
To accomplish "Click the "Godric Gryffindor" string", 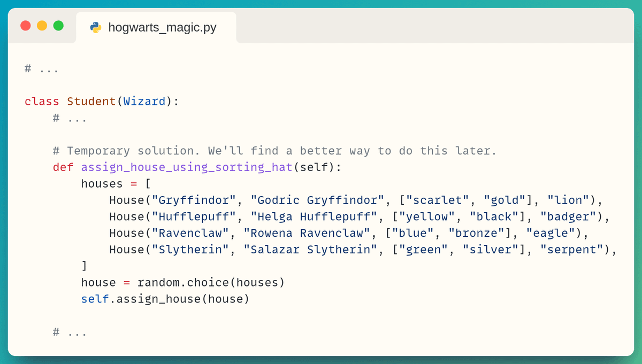I will pyautogui.click(x=318, y=200).
